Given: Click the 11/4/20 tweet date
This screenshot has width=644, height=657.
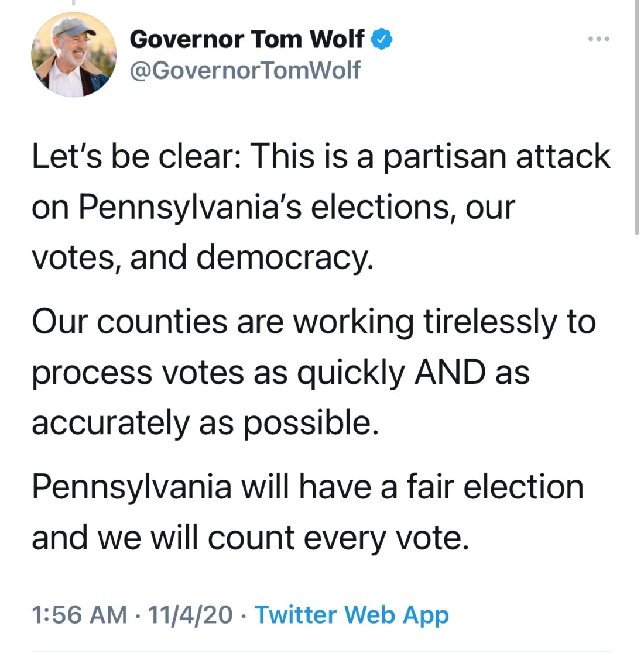Looking at the screenshot, I should pyautogui.click(x=190, y=615).
